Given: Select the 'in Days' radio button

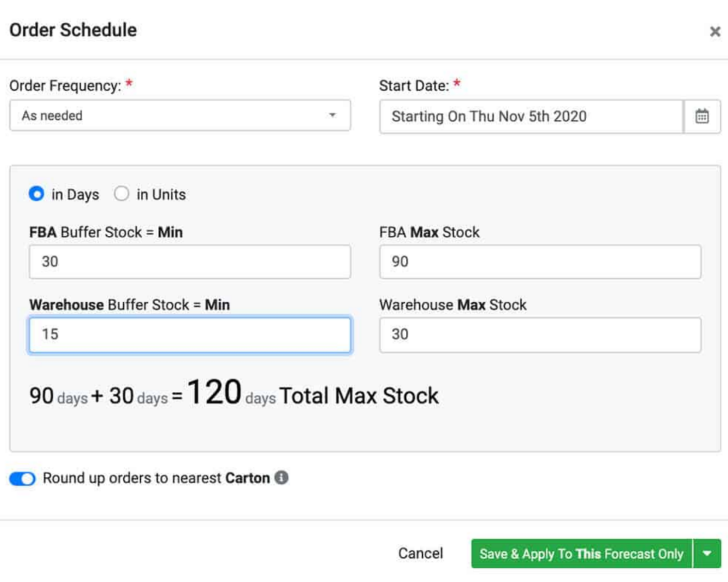Looking at the screenshot, I should (x=36, y=194).
